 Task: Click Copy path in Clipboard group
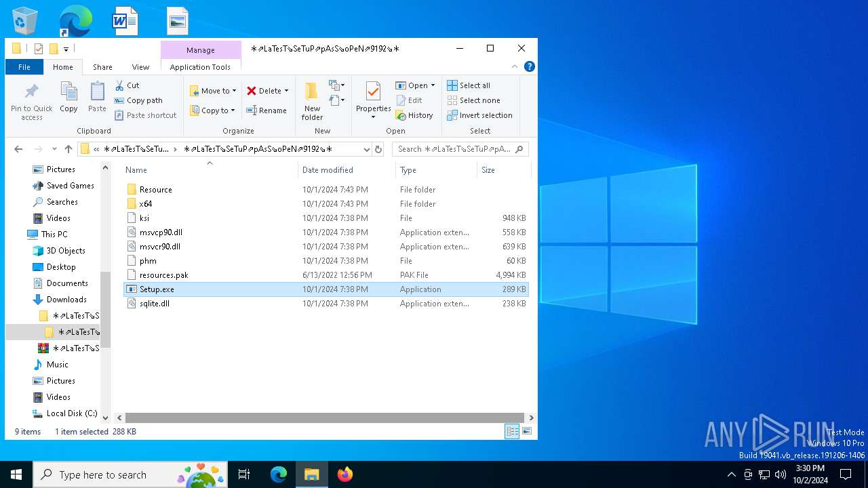click(x=138, y=100)
